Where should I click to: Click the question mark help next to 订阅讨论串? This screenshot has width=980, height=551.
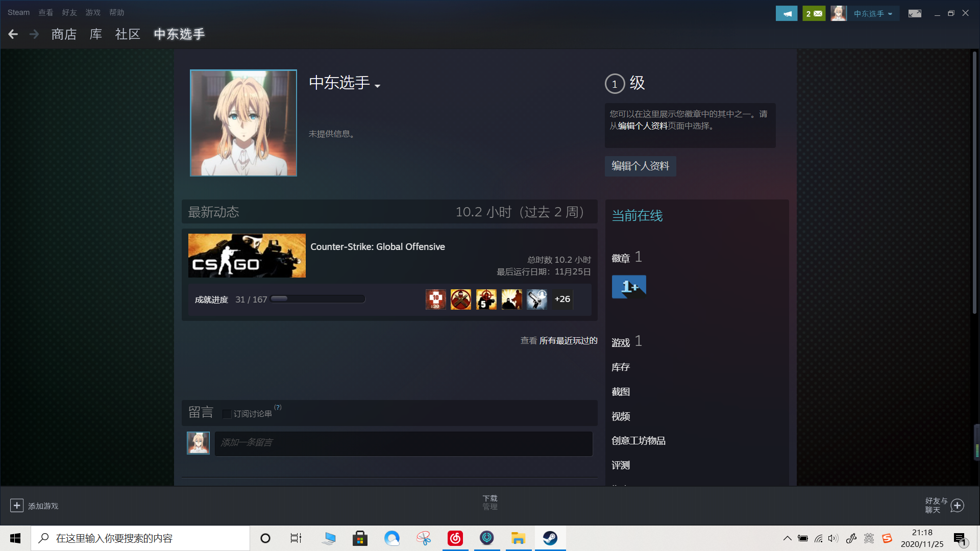(278, 408)
